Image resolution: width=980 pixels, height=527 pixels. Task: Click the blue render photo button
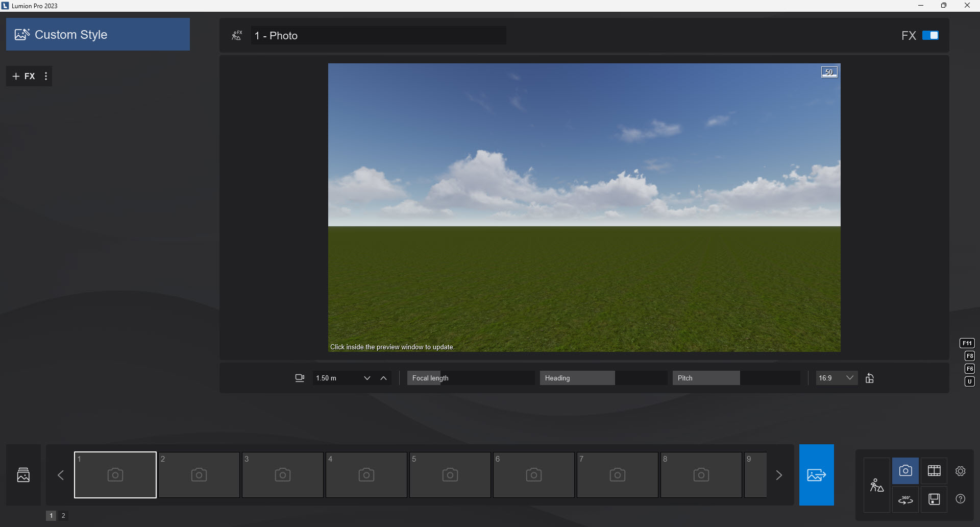816,474
